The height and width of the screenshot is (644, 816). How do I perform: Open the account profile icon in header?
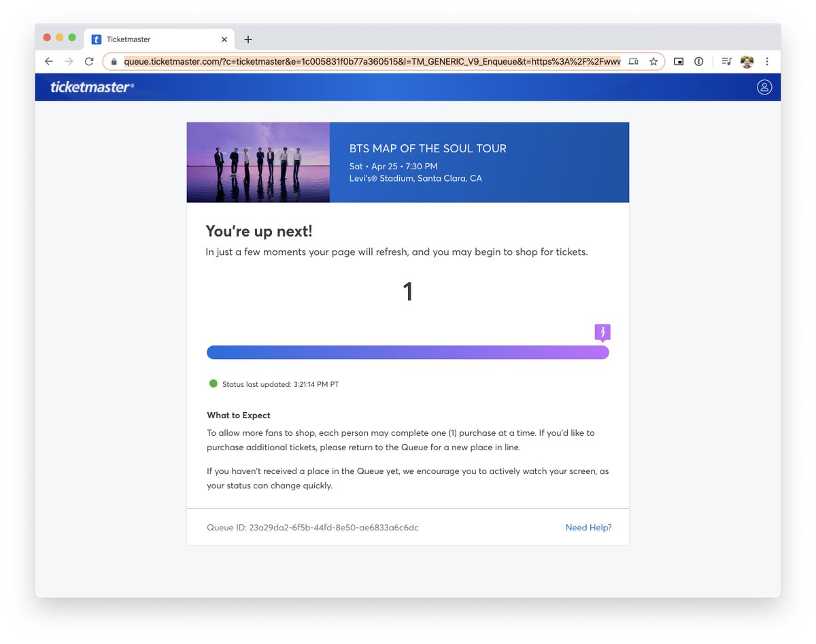pos(764,87)
